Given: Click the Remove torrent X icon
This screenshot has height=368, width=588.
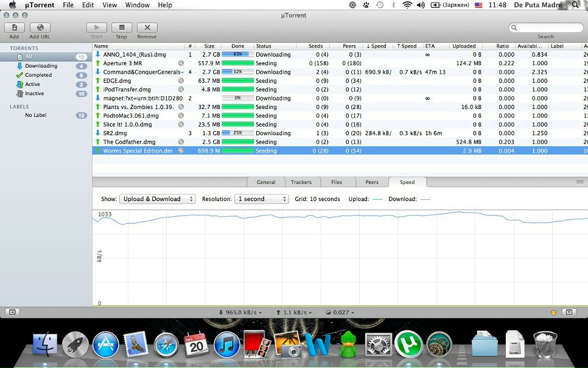Looking at the screenshot, I should [x=147, y=27].
